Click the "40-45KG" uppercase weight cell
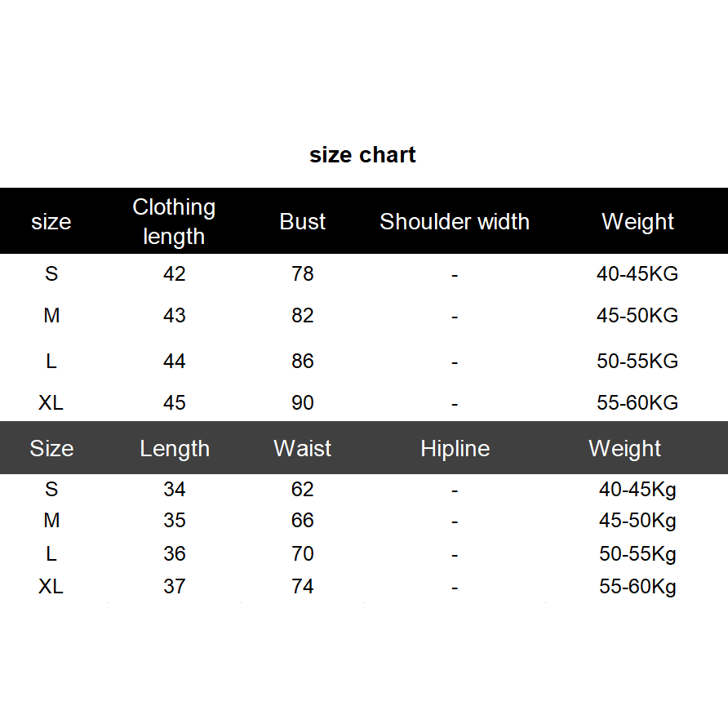The width and height of the screenshot is (728, 728). point(637,273)
